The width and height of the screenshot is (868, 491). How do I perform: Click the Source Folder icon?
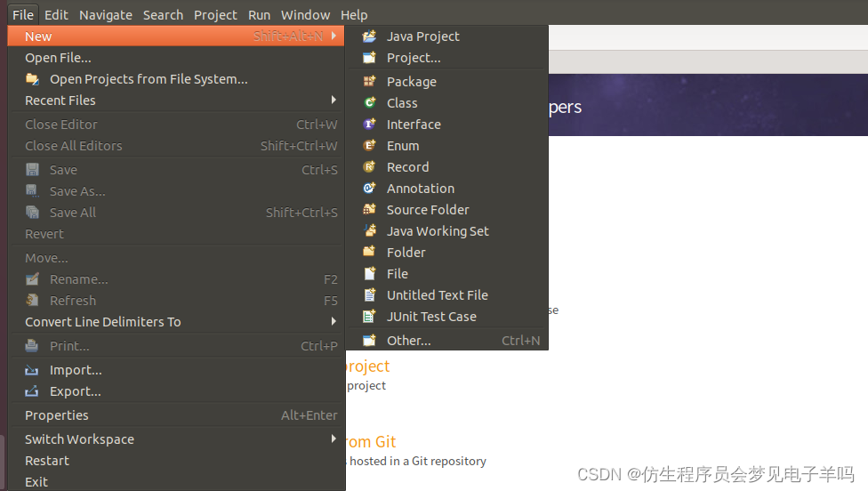tap(369, 210)
